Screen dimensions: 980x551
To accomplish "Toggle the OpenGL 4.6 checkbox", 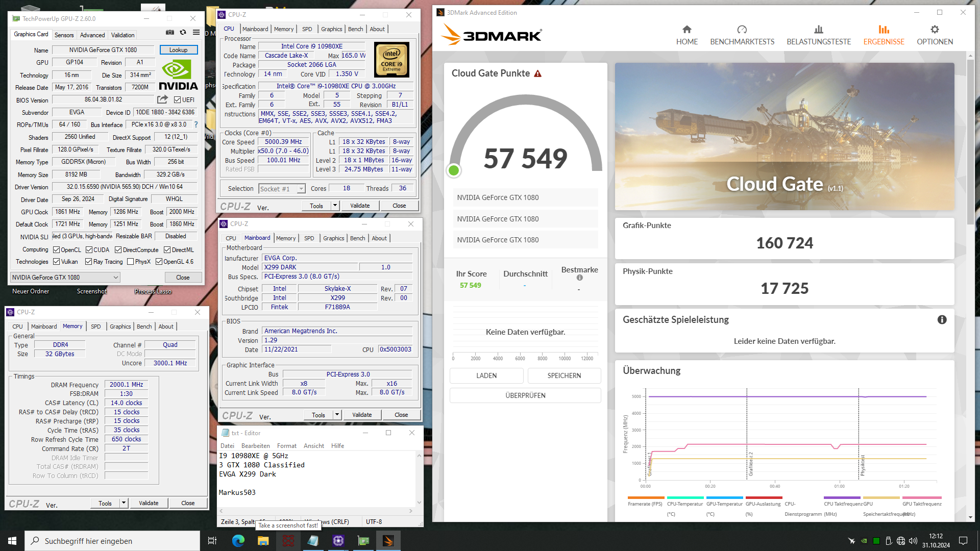I will pos(159,262).
